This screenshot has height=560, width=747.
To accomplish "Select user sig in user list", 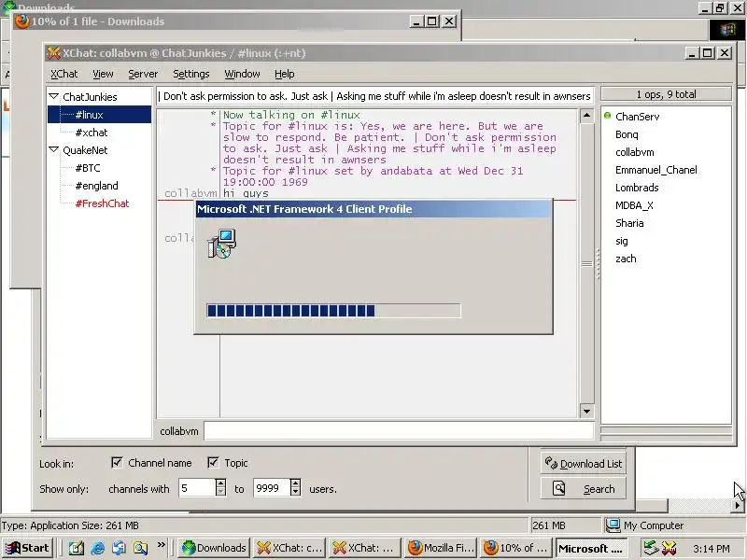I will pos(622,241).
